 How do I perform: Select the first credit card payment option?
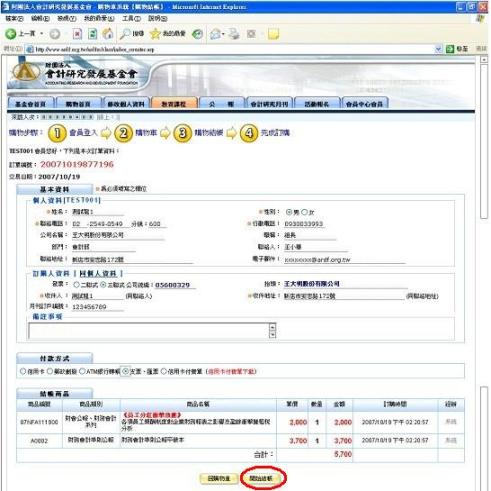coord(23,371)
